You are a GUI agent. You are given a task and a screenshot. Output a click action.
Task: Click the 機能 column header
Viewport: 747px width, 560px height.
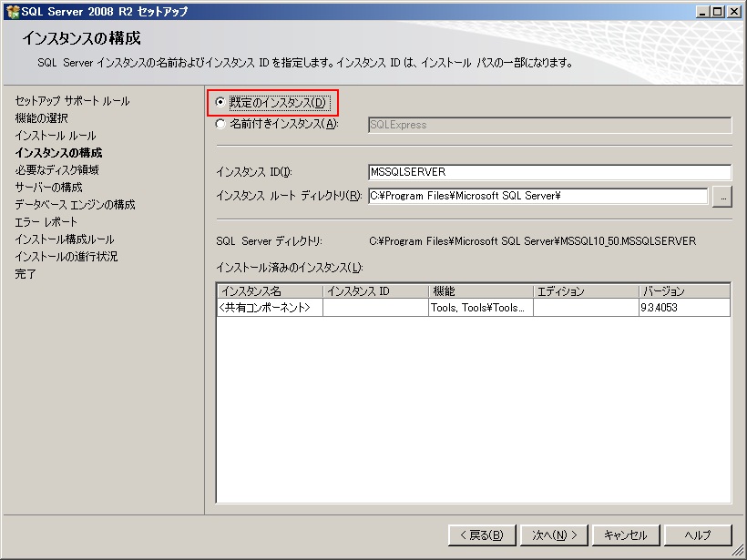(481, 291)
